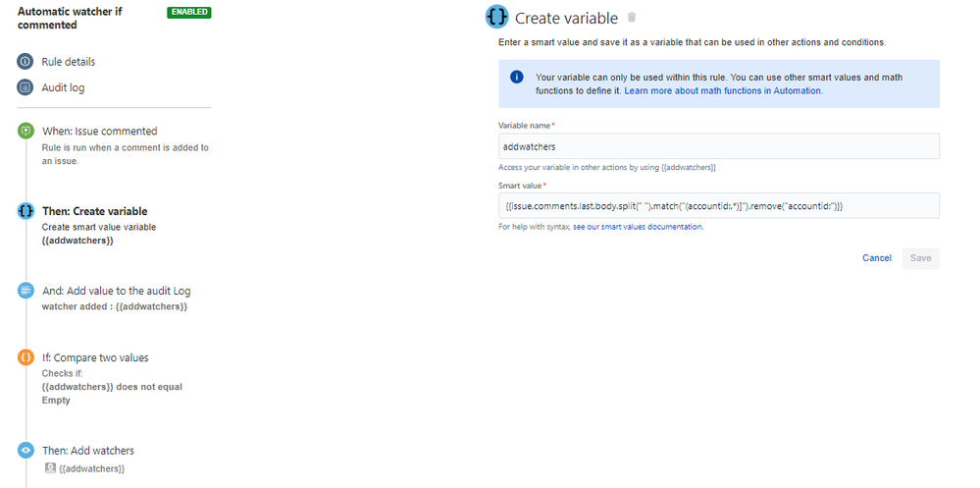Click the rule title Automatic watcher if commented
980x488 pixels.
coord(70,18)
